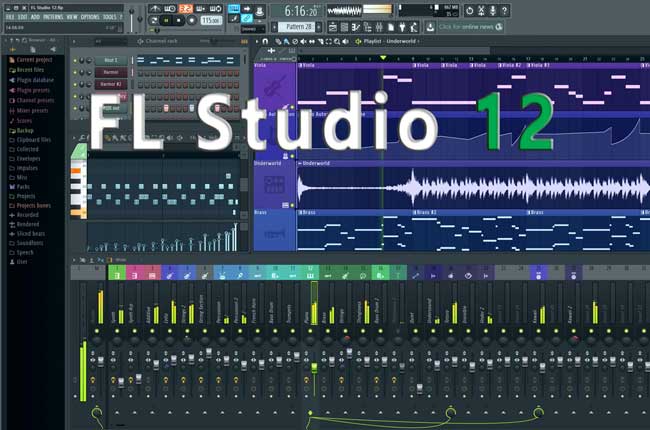The width and height of the screenshot is (650, 430).
Task: Open the Pattern 28 selector
Action: [x=298, y=27]
